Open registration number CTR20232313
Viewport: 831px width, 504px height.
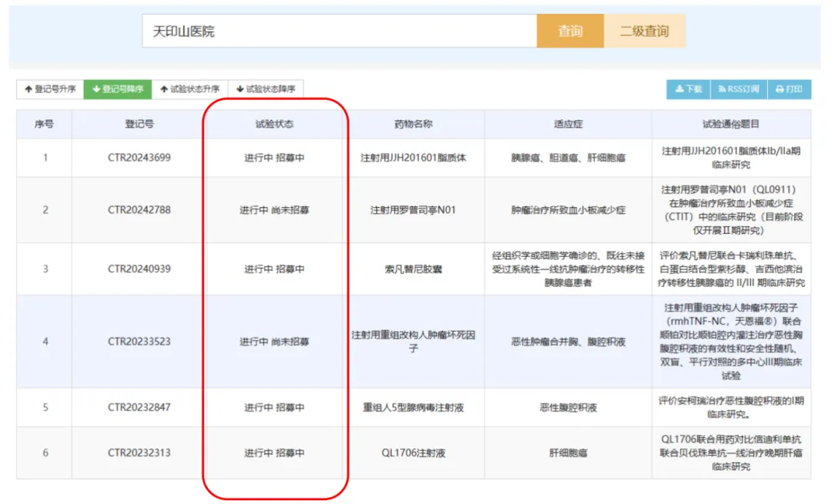(139, 453)
